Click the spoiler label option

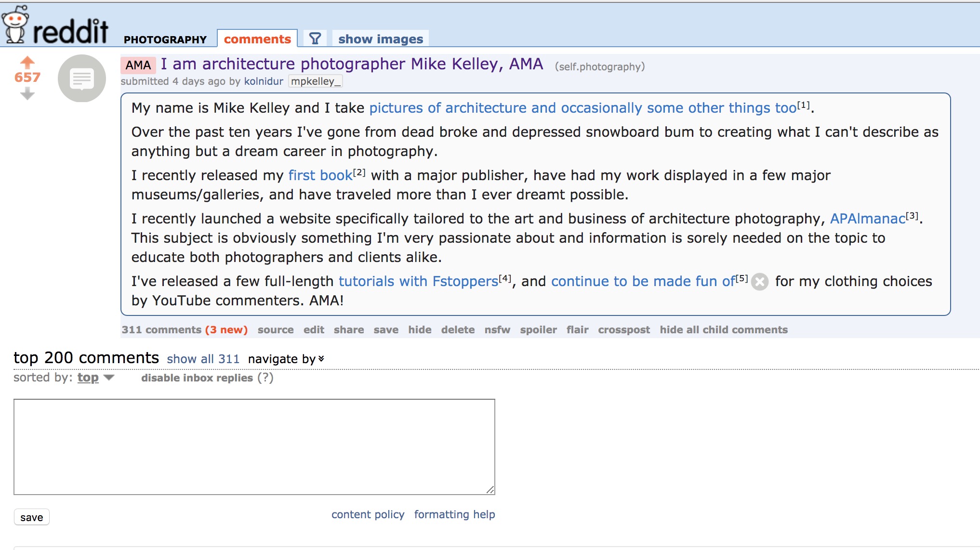(538, 329)
